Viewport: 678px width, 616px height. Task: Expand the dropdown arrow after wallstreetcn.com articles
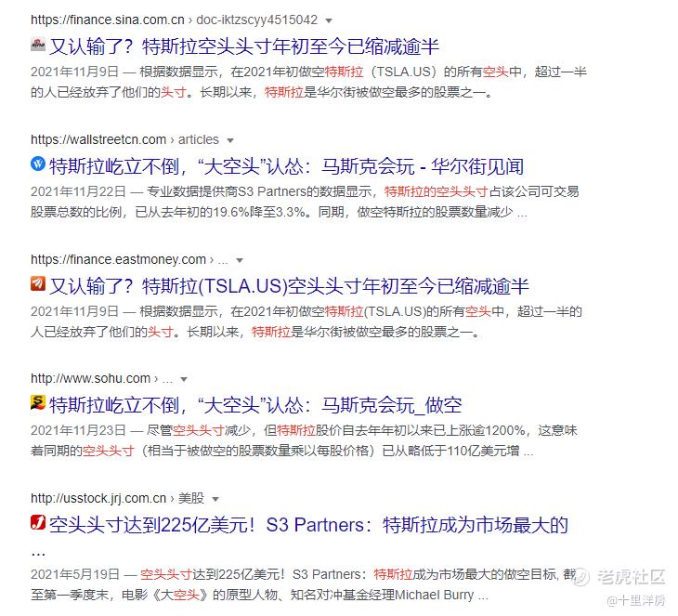[230, 140]
